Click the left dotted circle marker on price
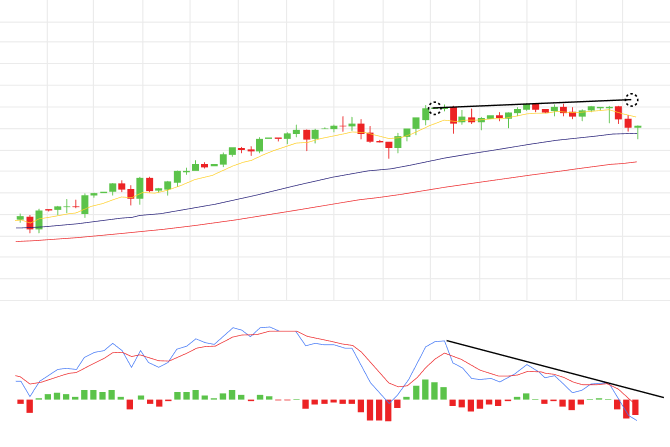This screenshot has height=447, width=670. coord(435,107)
